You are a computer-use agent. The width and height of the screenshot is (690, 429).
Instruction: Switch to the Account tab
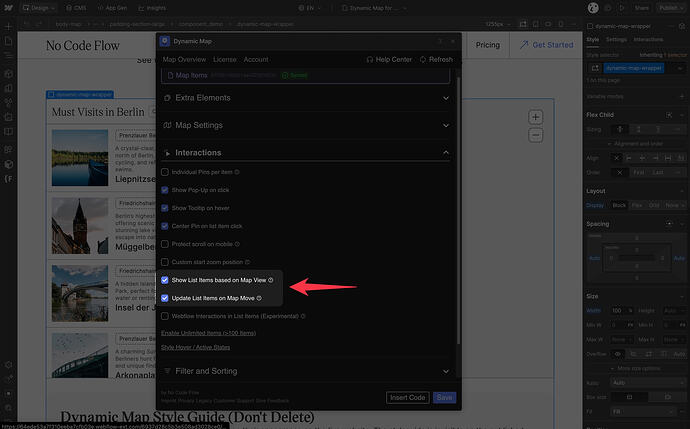coord(256,59)
